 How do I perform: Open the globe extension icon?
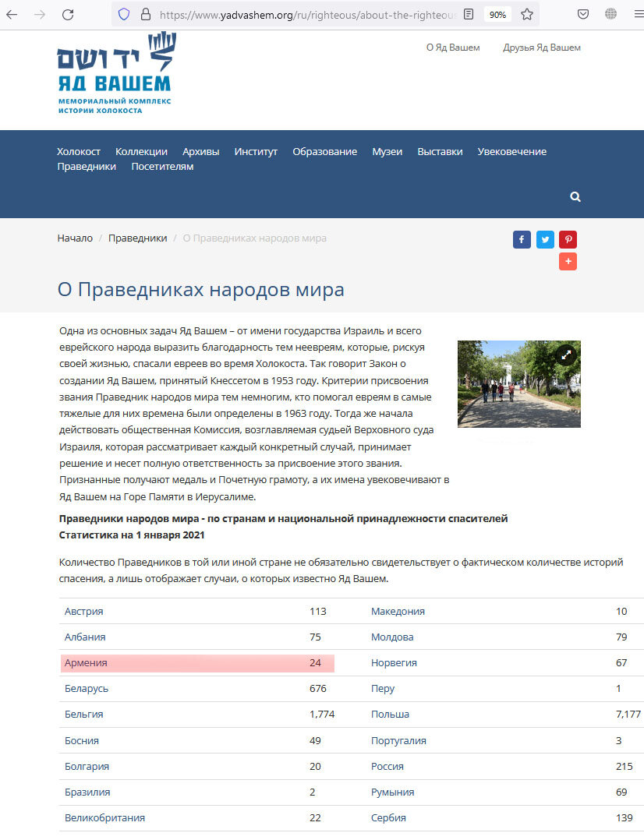[x=610, y=15]
